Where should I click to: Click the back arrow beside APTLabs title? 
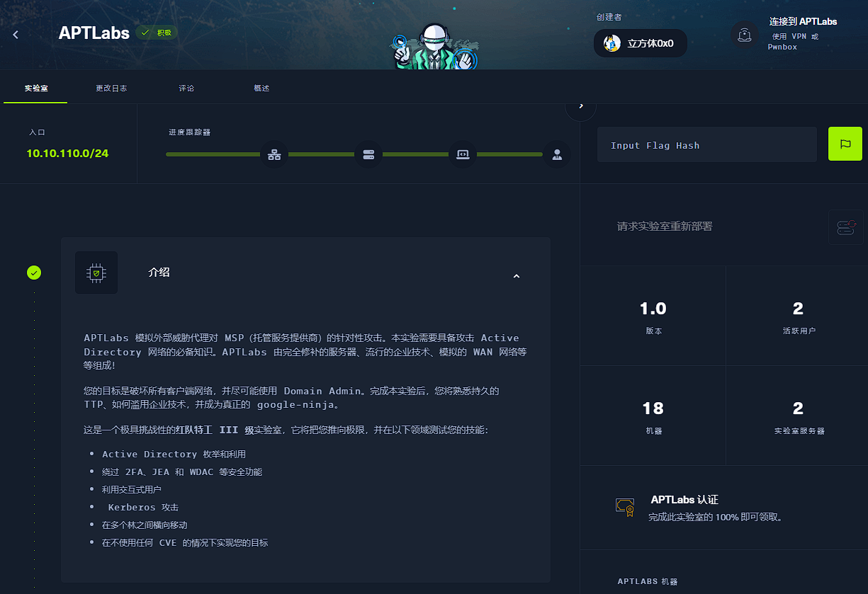(16, 34)
